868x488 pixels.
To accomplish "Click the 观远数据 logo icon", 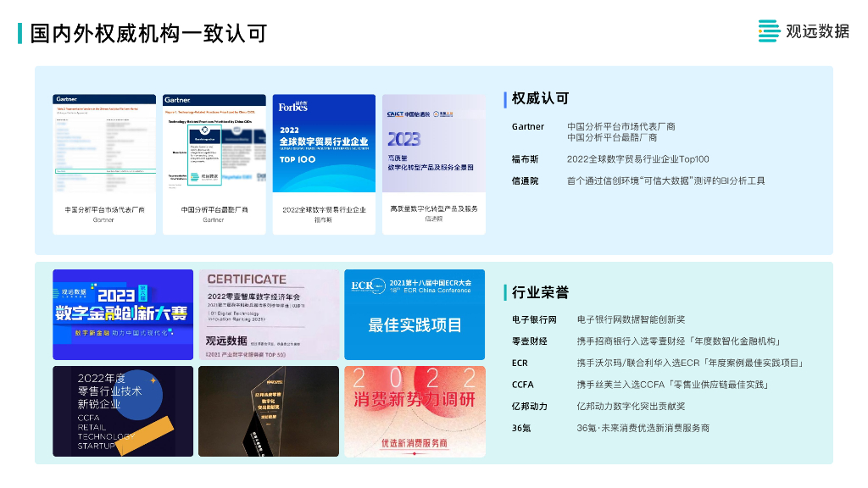I will coord(769,31).
